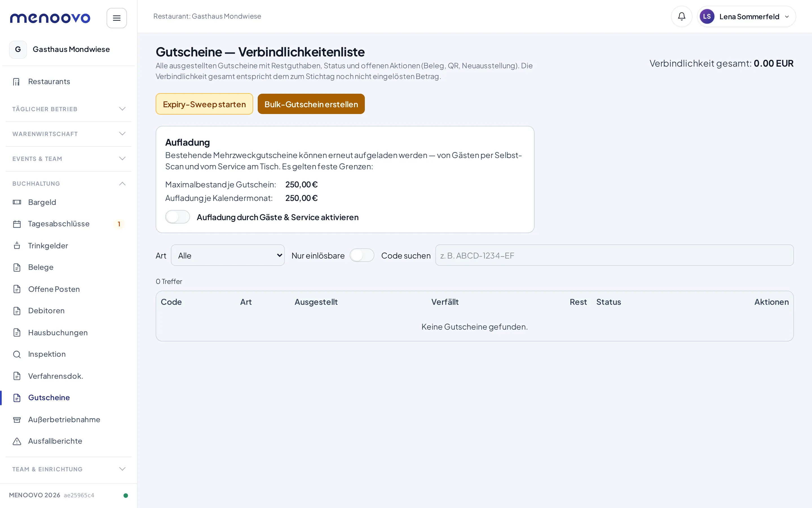Expand the Events & Team section

(x=69, y=159)
